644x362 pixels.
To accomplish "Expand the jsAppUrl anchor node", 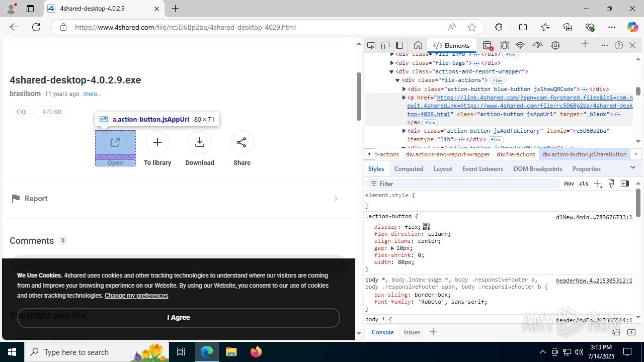I will [404, 98].
